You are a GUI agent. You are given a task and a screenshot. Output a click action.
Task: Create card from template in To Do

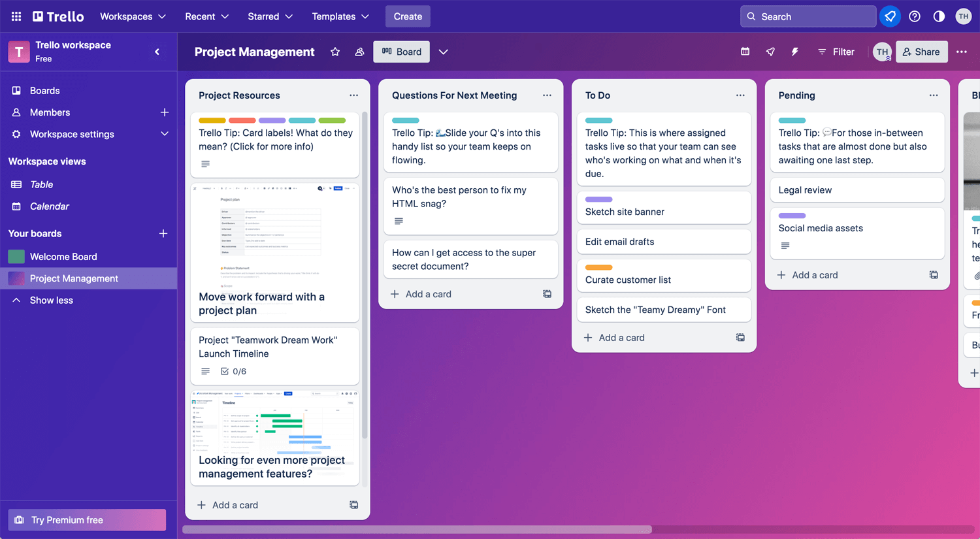740,338
